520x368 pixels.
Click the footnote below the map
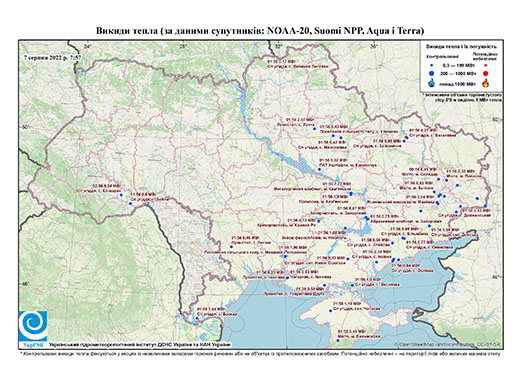pyautogui.click(x=260, y=353)
